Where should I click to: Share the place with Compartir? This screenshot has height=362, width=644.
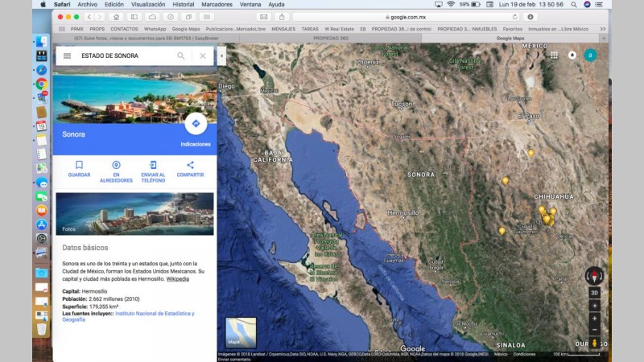(190, 165)
